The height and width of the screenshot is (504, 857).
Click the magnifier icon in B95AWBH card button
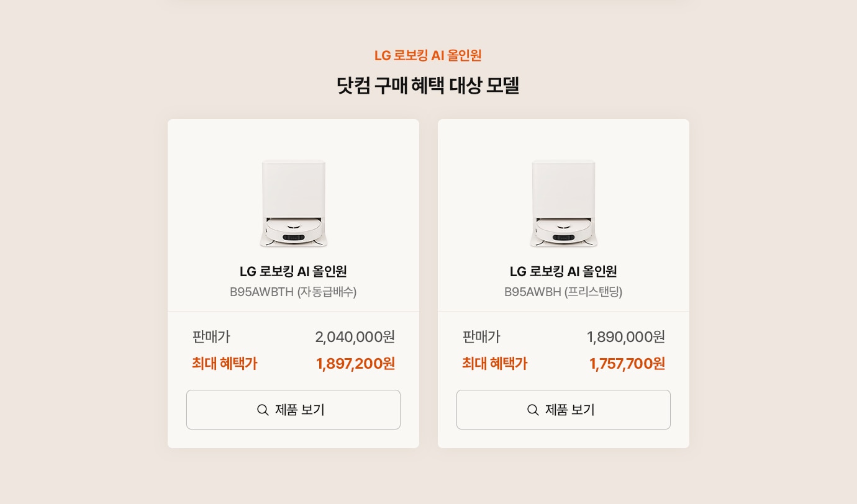pyautogui.click(x=533, y=410)
